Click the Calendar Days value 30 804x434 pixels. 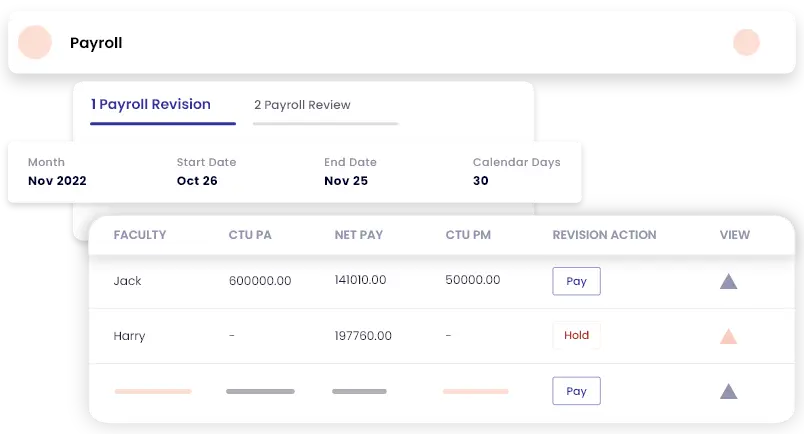click(480, 181)
